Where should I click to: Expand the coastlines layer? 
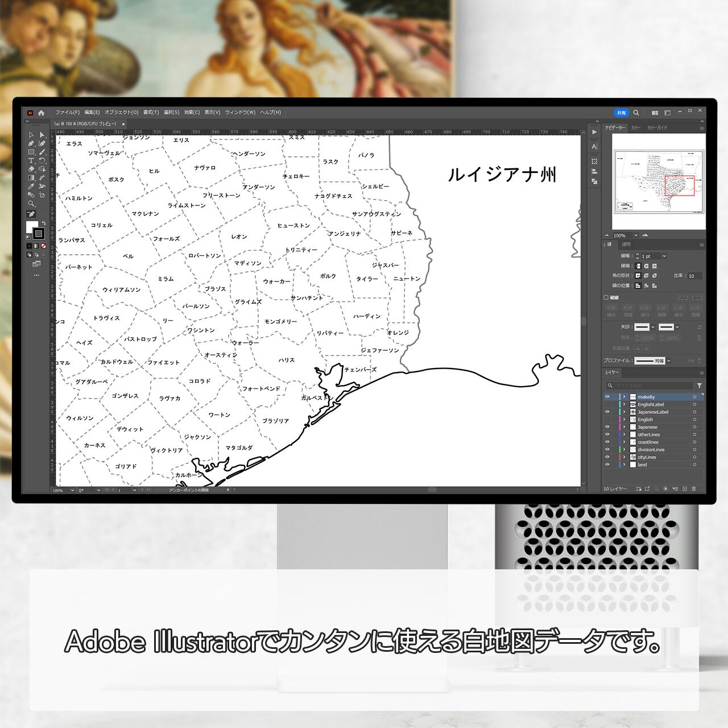[x=624, y=442]
